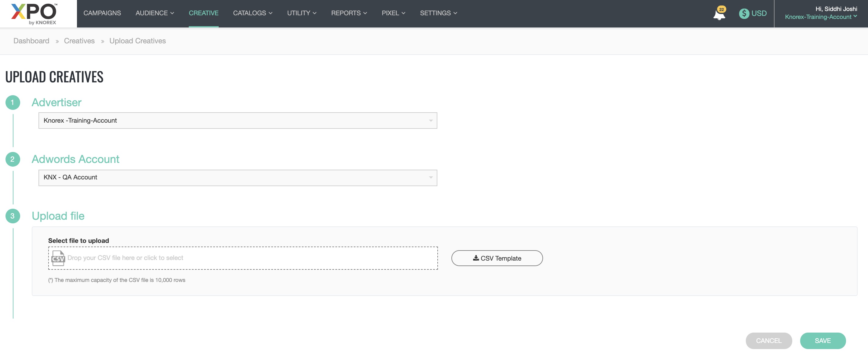Expand the Settings menu

click(x=438, y=13)
